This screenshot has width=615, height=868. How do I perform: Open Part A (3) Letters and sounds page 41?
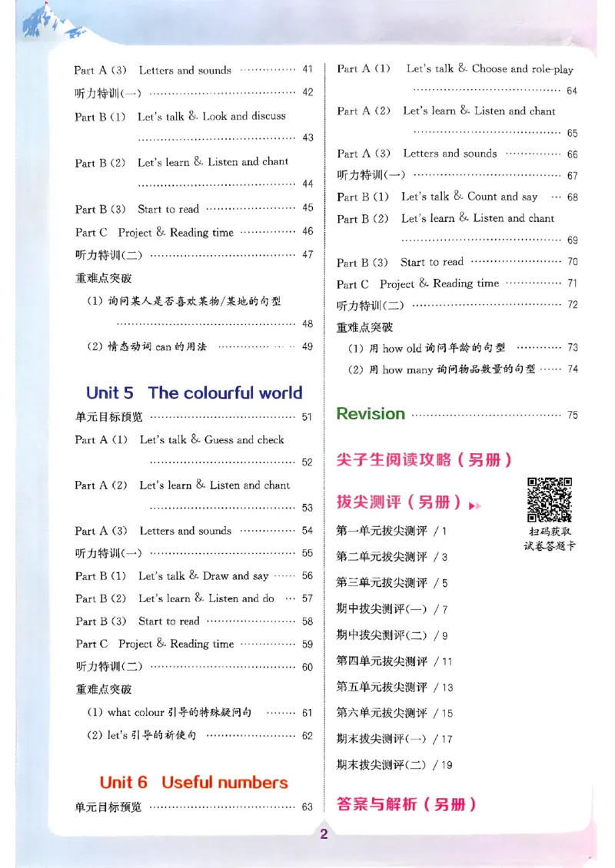pos(152,70)
